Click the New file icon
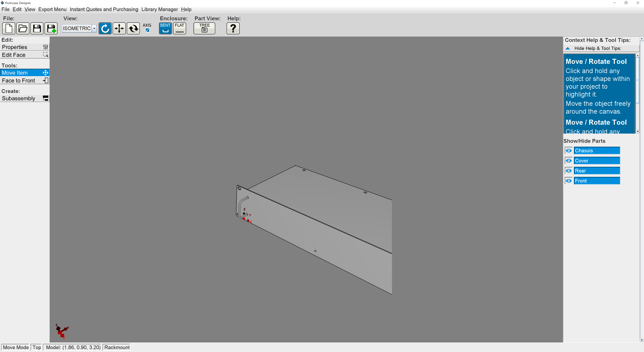The width and height of the screenshot is (644, 352). coord(9,28)
